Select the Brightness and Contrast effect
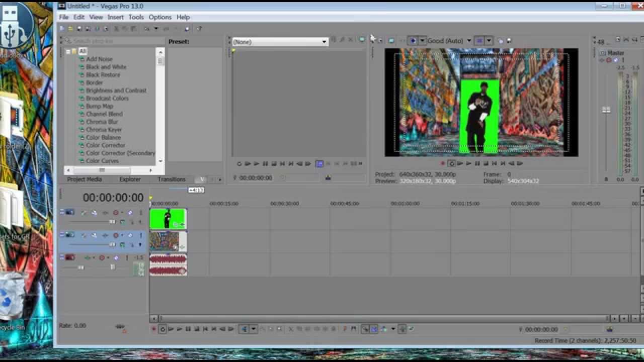Screen dimensions: 644x362 click(x=116, y=90)
